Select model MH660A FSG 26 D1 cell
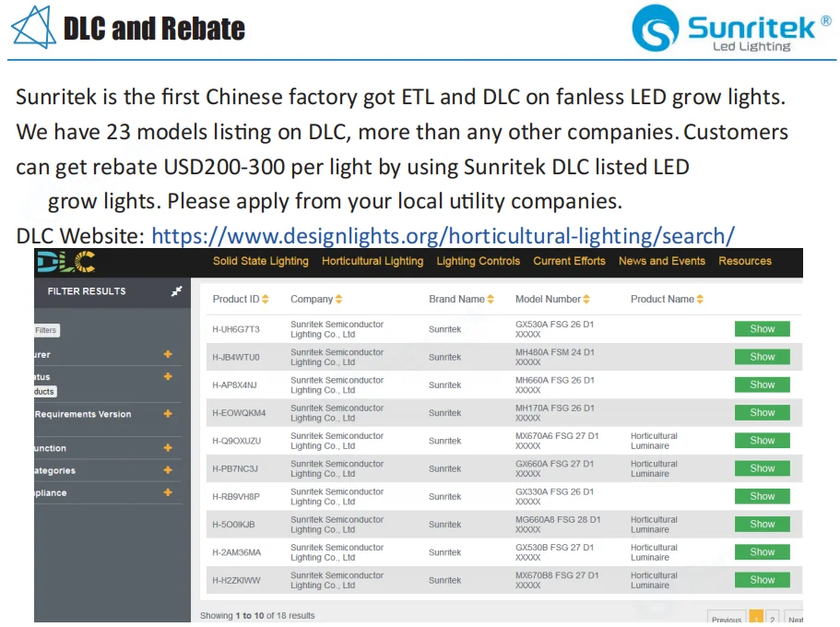The height and width of the screenshot is (627, 840). 554,384
